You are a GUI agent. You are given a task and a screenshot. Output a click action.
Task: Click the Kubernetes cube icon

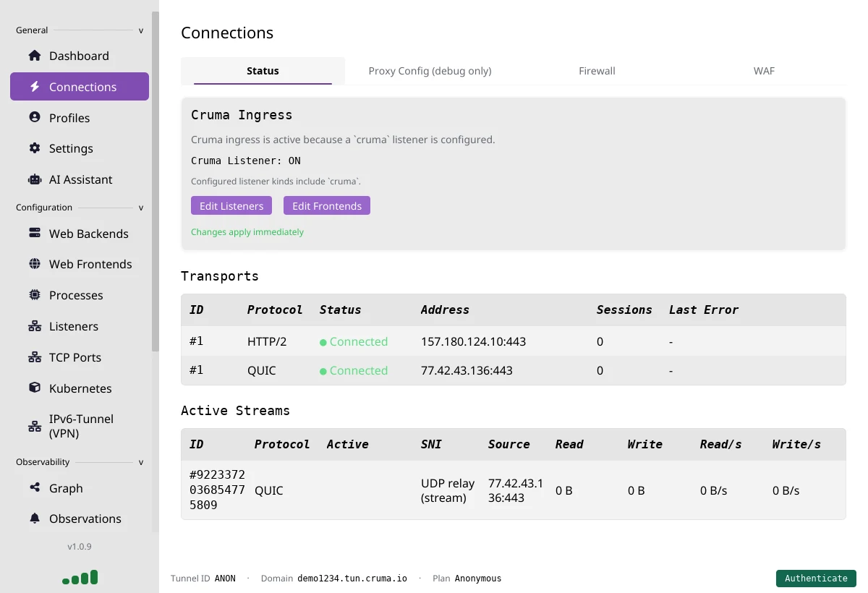coord(34,388)
